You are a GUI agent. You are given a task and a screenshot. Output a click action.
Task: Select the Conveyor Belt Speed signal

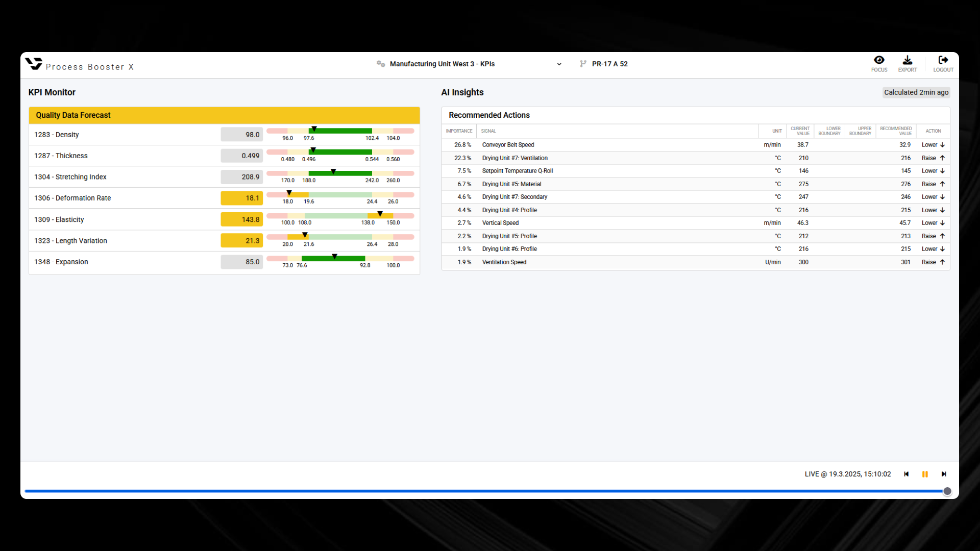[508, 145]
